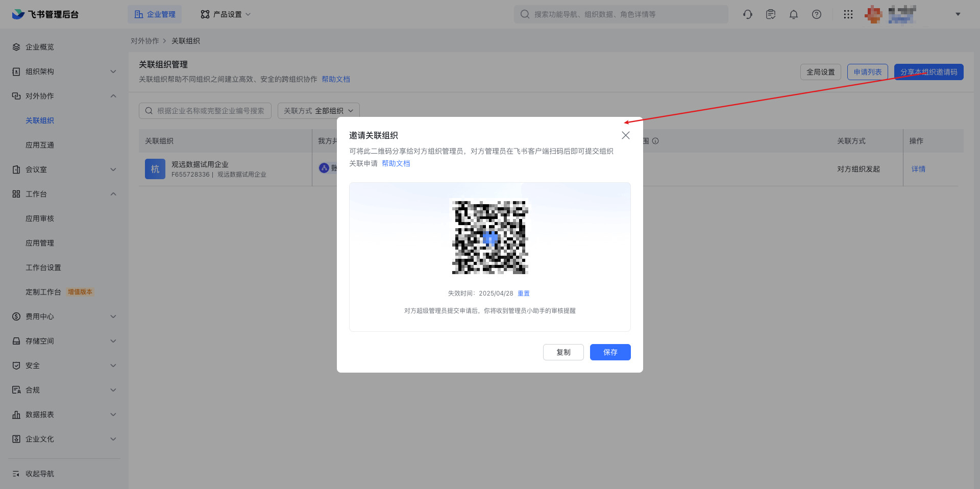This screenshot has height=489, width=980.
Task: Click the 全局设置 button
Action: coord(821,72)
